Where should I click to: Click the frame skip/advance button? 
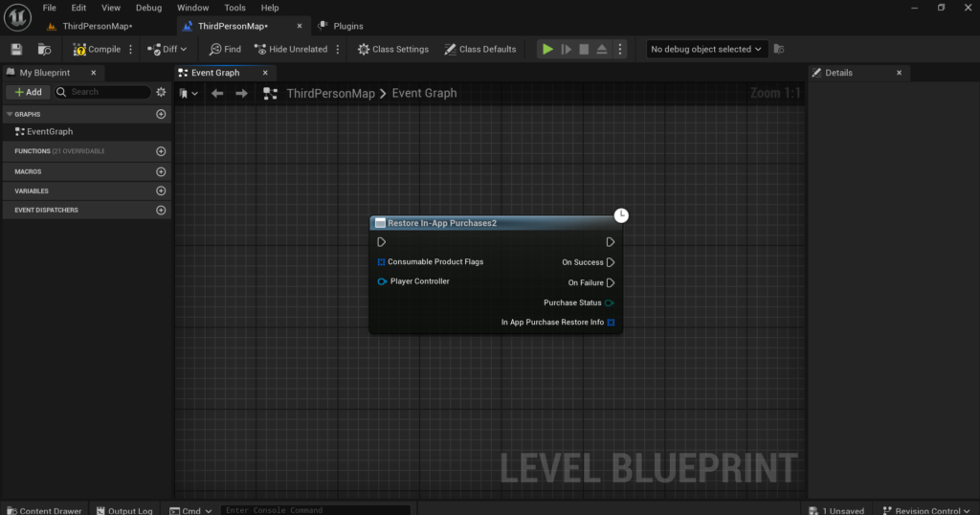tap(567, 50)
